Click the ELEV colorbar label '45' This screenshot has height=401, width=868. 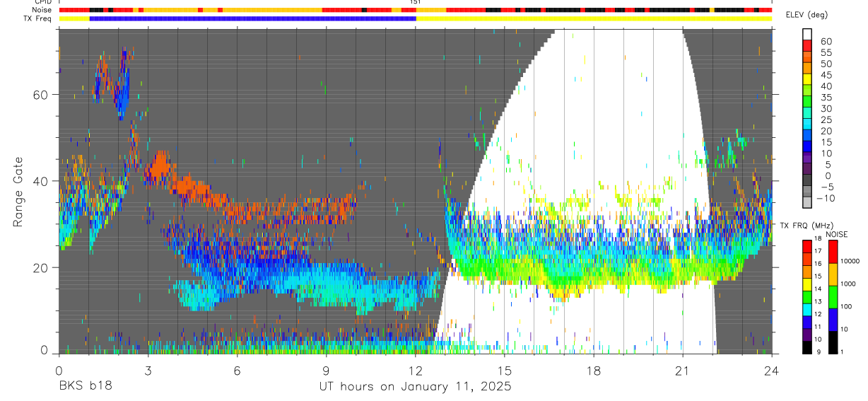(x=826, y=74)
